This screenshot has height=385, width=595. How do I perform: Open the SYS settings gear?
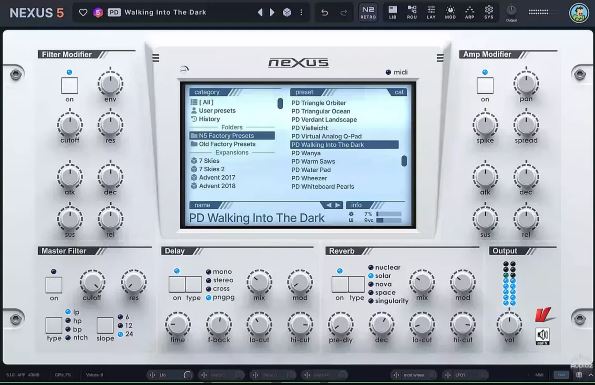489,12
